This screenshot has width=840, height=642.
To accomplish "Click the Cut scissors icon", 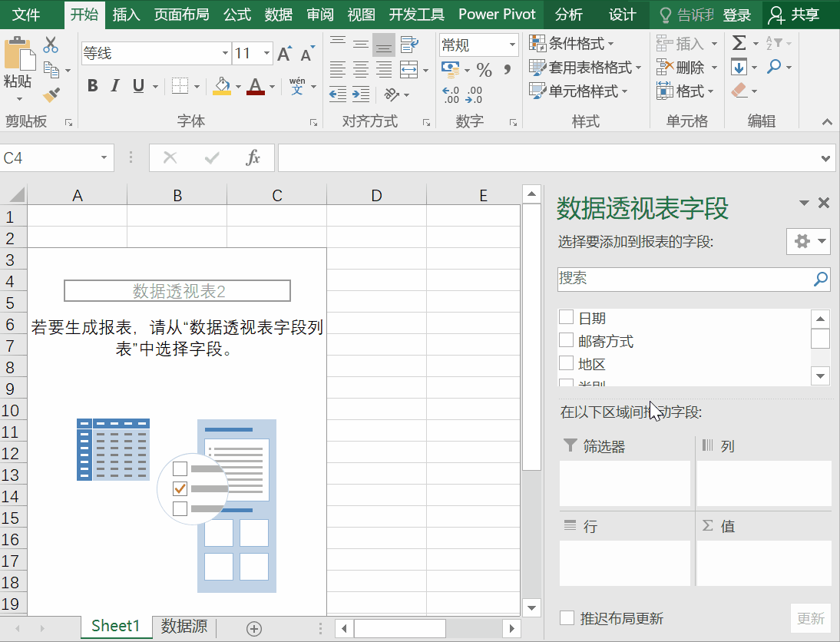I will tap(51, 45).
